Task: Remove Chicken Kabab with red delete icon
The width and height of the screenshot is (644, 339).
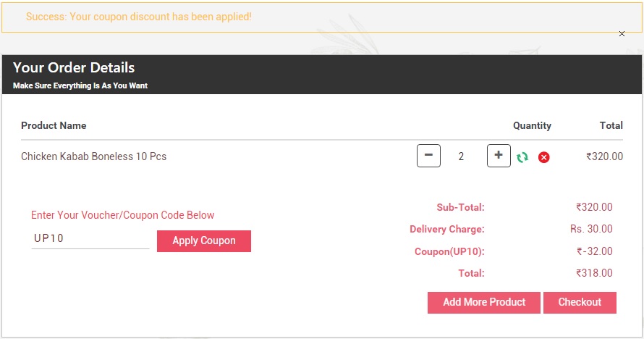Action: tap(543, 157)
